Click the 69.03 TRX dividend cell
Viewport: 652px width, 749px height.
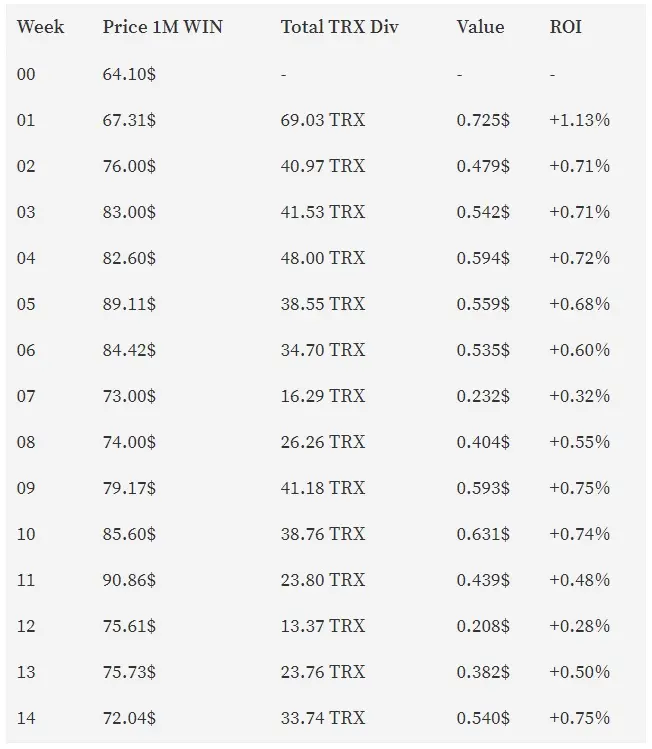(322, 120)
